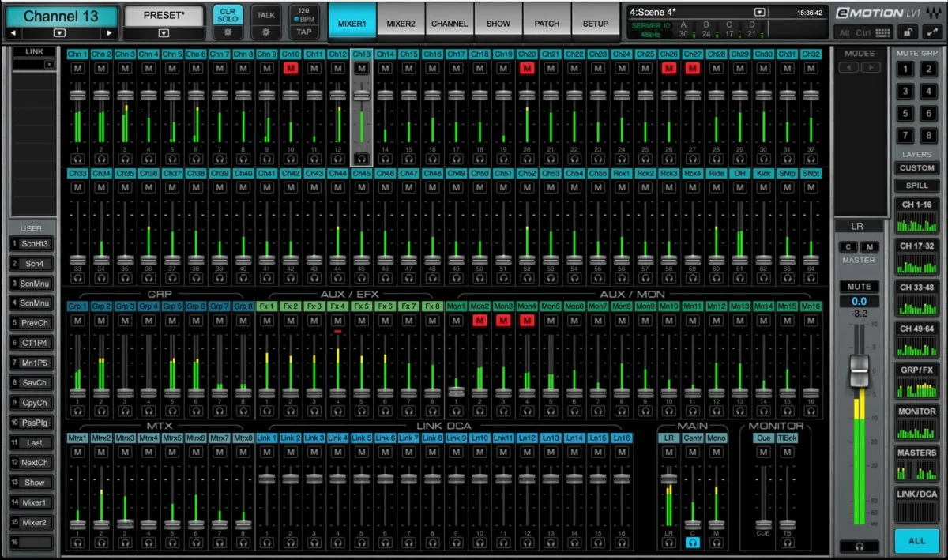Cue Ch13 with its headphone icon
The image size is (948, 560).
coord(361,159)
